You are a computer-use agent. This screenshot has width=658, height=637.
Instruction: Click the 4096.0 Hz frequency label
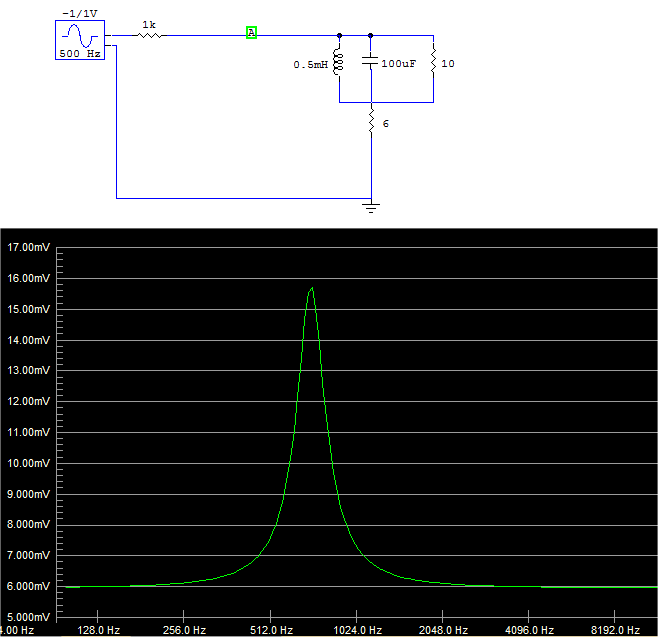tap(530, 630)
